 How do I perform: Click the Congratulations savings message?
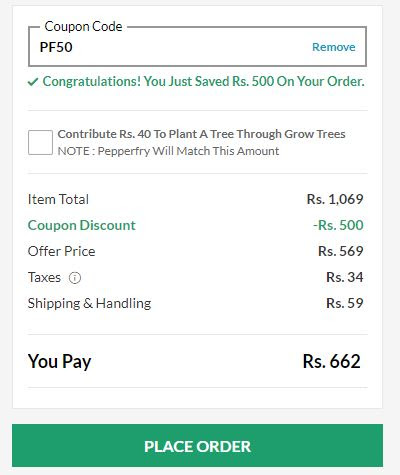click(203, 82)
